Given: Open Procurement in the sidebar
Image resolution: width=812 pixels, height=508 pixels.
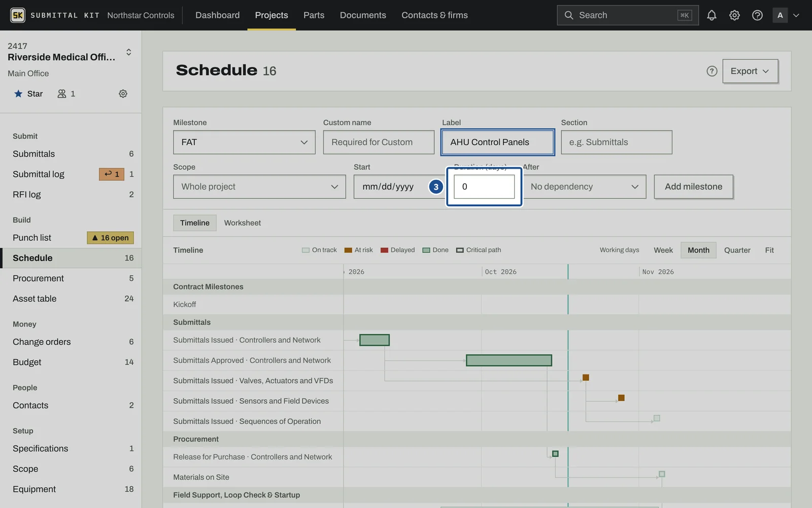Looking at the screenshot, I should [71, 278].
